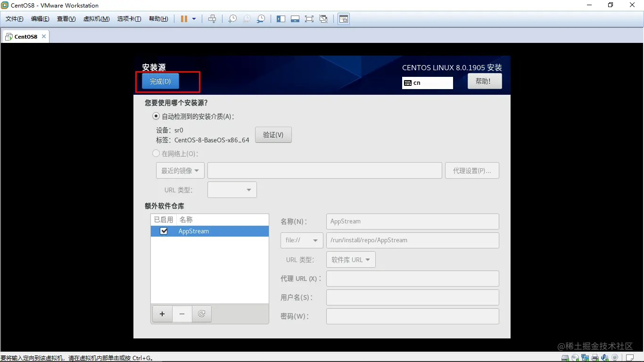Click the console view toolbar icon
The image size is (644, 362).
pos(344,19)
